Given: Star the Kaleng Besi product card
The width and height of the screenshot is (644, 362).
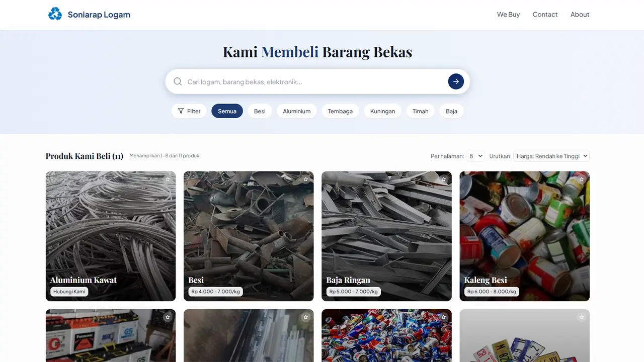Looking at the screenshot, I should 581,179.
